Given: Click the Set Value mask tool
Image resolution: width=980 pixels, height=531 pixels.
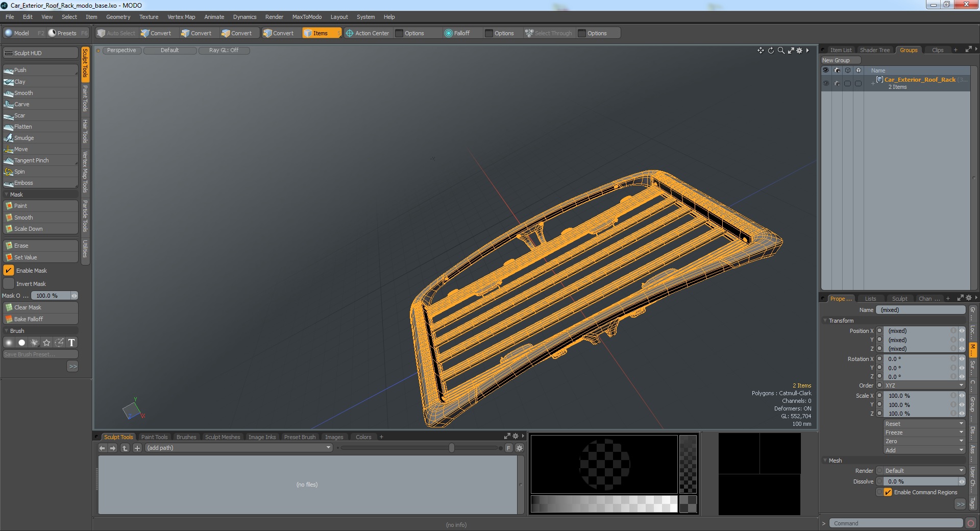Looking at the screenshot, I should [x=40, y=257].
